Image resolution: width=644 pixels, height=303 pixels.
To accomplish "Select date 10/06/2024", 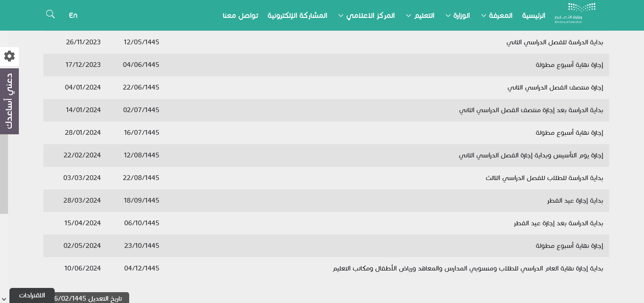I will [83, 268].
